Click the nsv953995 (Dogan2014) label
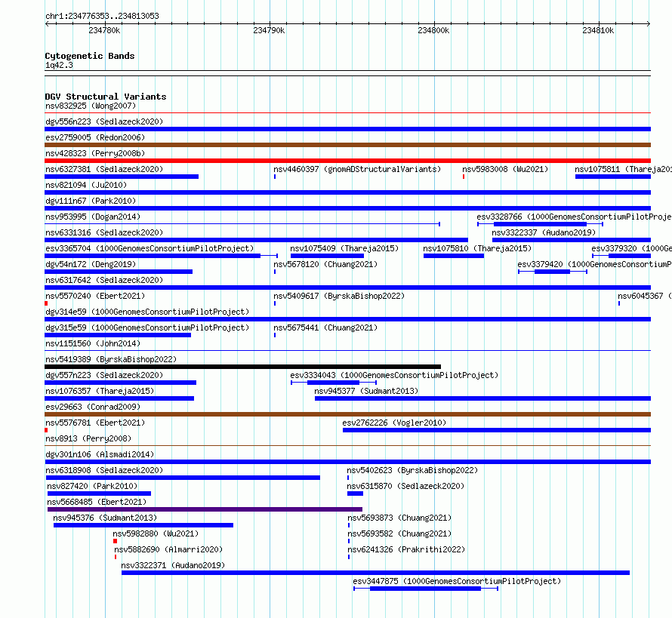Screen dimensions: 672x618 [x=93, y=217]
